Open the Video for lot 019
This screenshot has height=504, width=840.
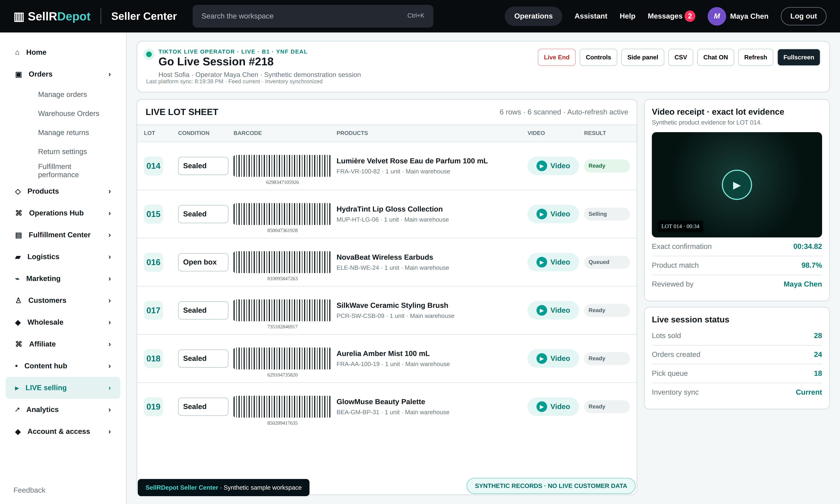(553, 407)
